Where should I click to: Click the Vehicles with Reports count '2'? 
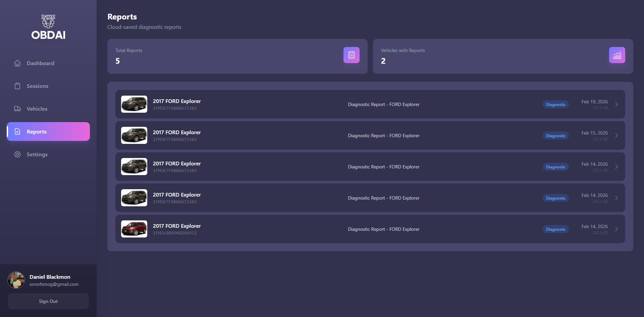click(x=383, y=61)
